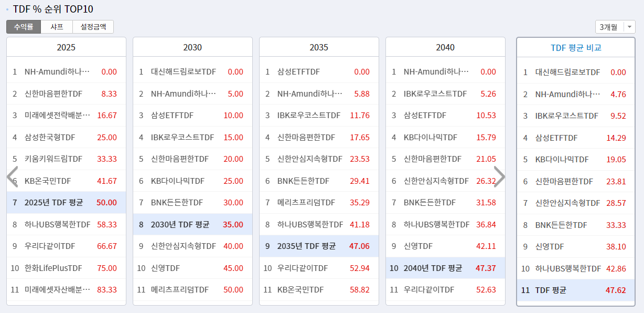Click the 2025 card header
644x313 pixels.
pos(66,47)
